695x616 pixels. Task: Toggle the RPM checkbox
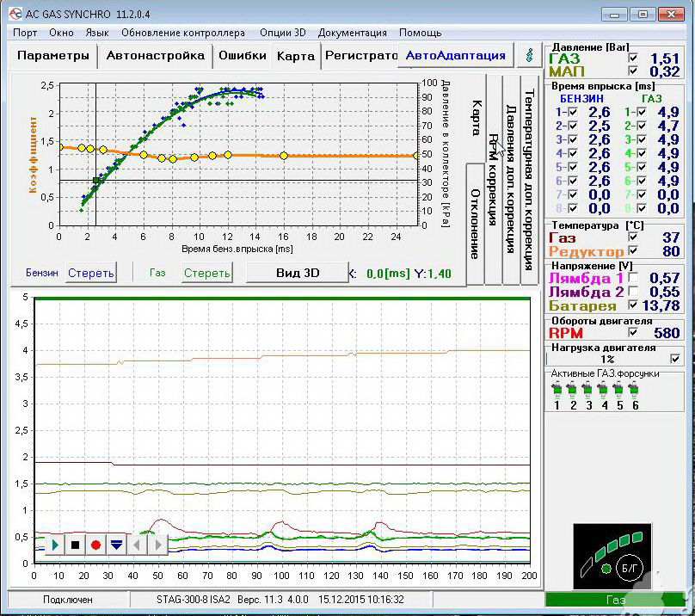[x=633, y=332]
